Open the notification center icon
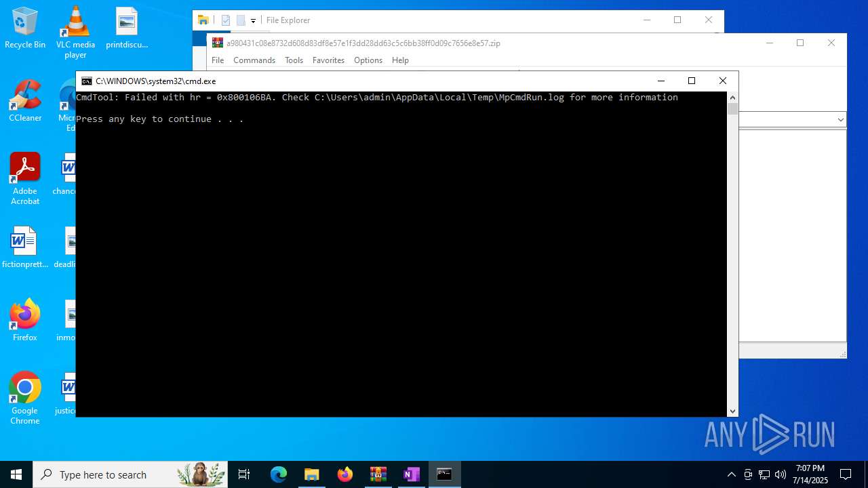This screenshot has height=488, width=868. point(846,474)
